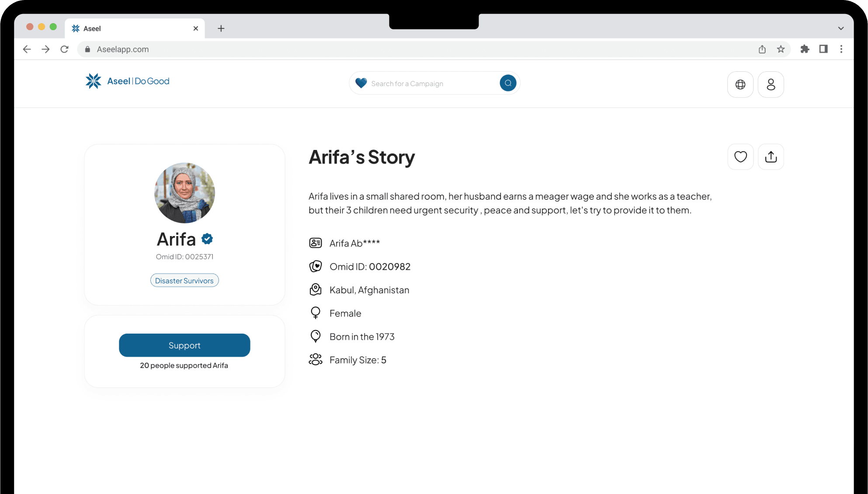The image size is (868, 494).
Task: Click the browser share icon in address bar
Action: tap(762, 49)
